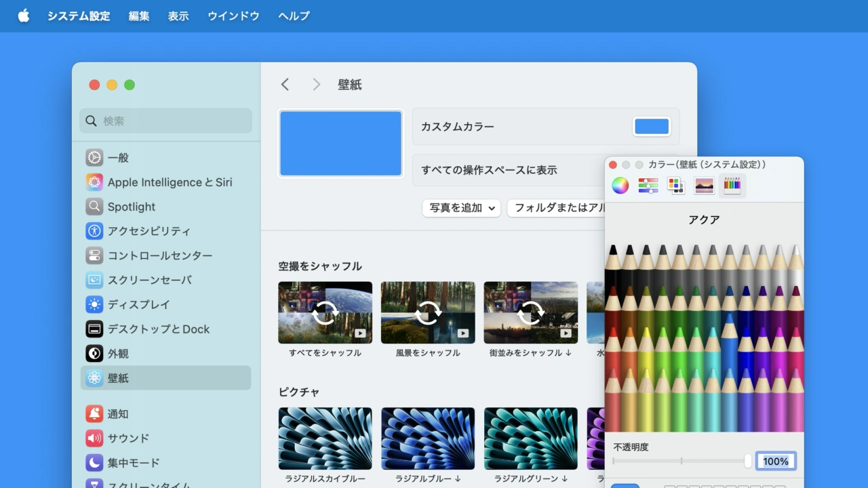Open the 写真を追加 dropdown
The height and width of the screenshot is (488, 868).
461,208
